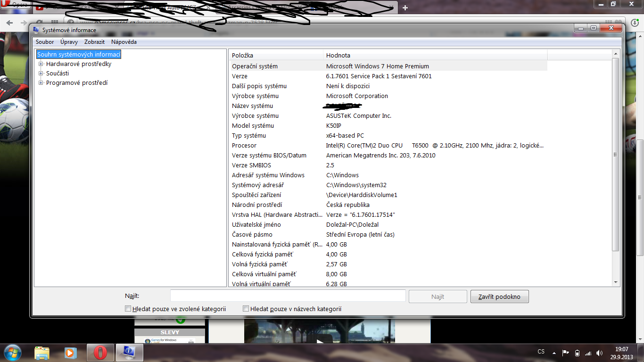644x362 pixels.
Task: Click the Najít search button
Action: coord(438,296)
